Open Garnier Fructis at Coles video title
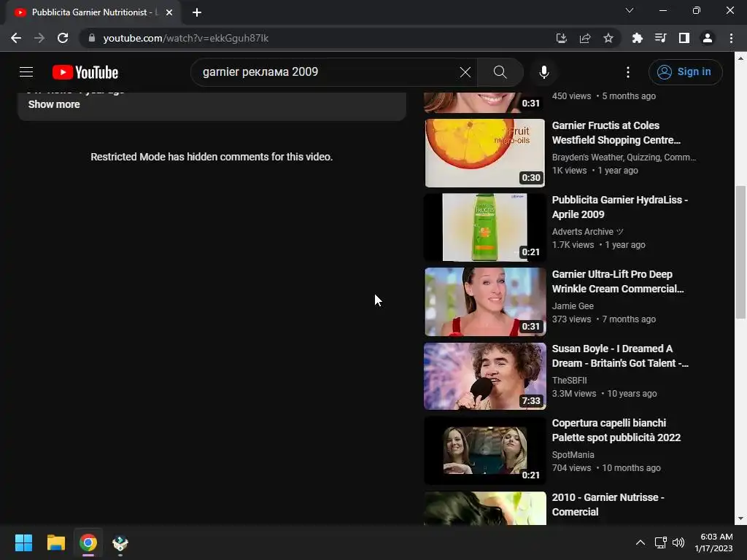Image resolution: width=747 pixels, height=560 pixels. [616, 133]
